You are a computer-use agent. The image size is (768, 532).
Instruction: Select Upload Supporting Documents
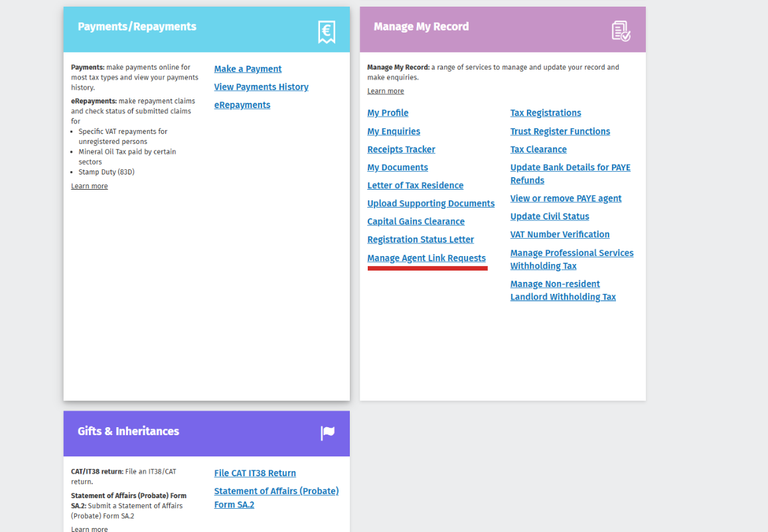coord(431,204)
